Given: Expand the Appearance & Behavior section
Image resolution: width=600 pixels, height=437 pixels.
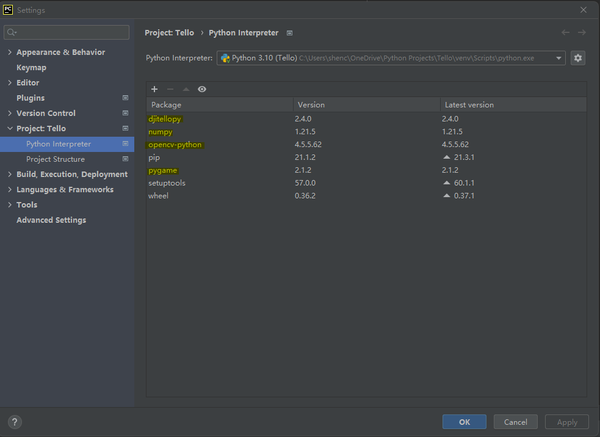Looking at the screenshot, I should coord(10,52).
